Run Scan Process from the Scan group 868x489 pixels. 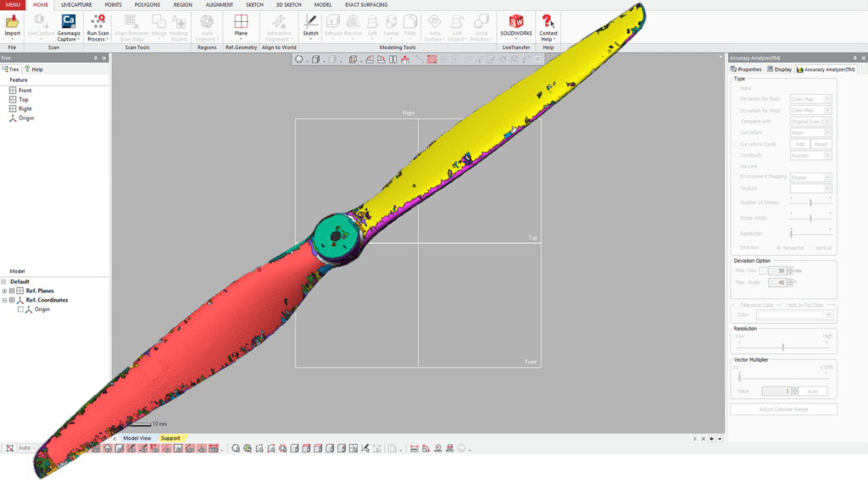click(98, 25)
